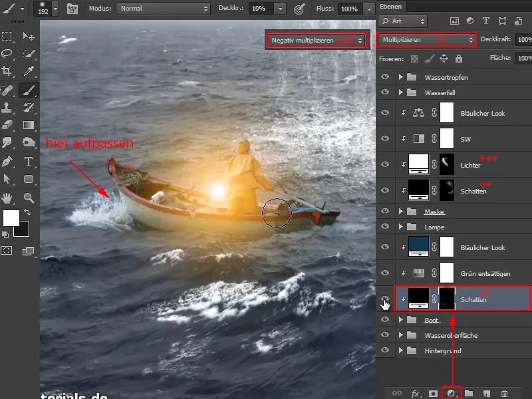Screen dimensions: 532x399
Task: Hide the SW adjustment layer
Action: point(385,138)
